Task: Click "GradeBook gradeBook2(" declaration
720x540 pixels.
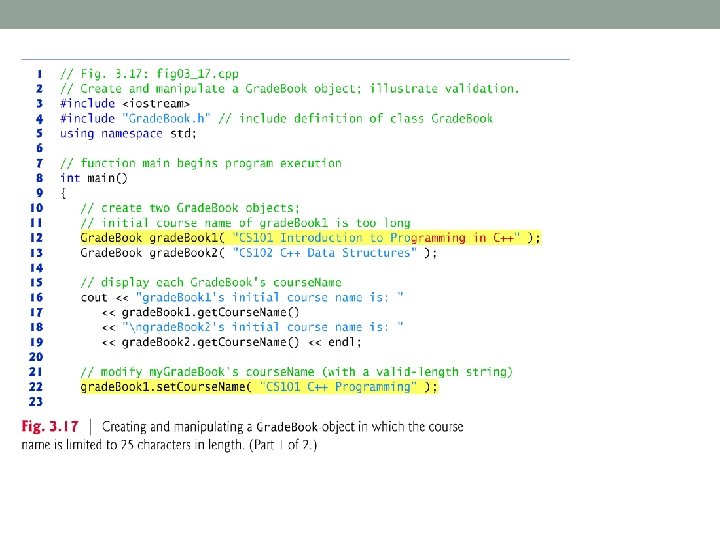Action: (x=152, y=253)
